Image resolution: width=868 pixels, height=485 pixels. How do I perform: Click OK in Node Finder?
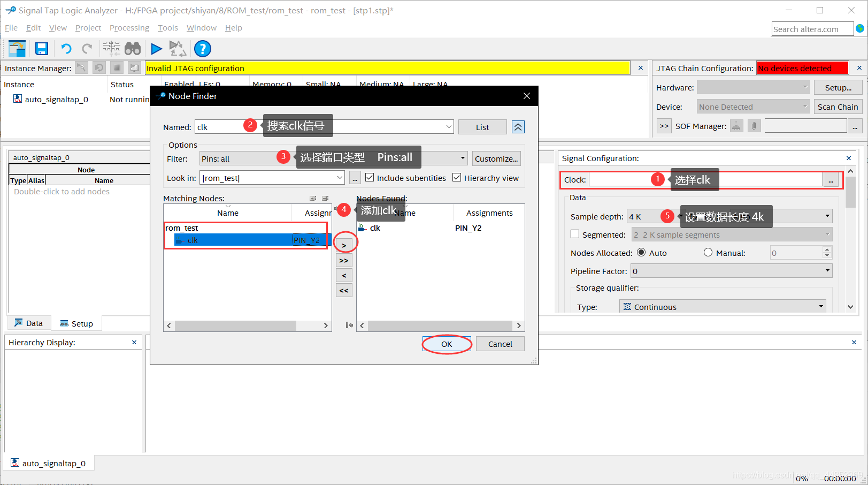tap(447, 344)
